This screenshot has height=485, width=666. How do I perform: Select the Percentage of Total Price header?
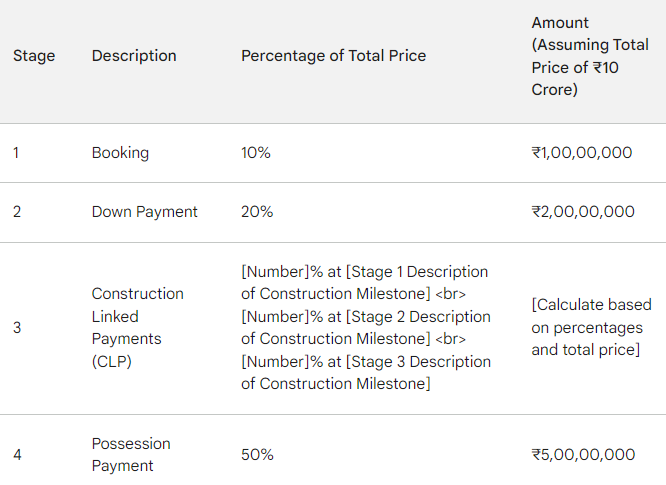coord(333,56)
